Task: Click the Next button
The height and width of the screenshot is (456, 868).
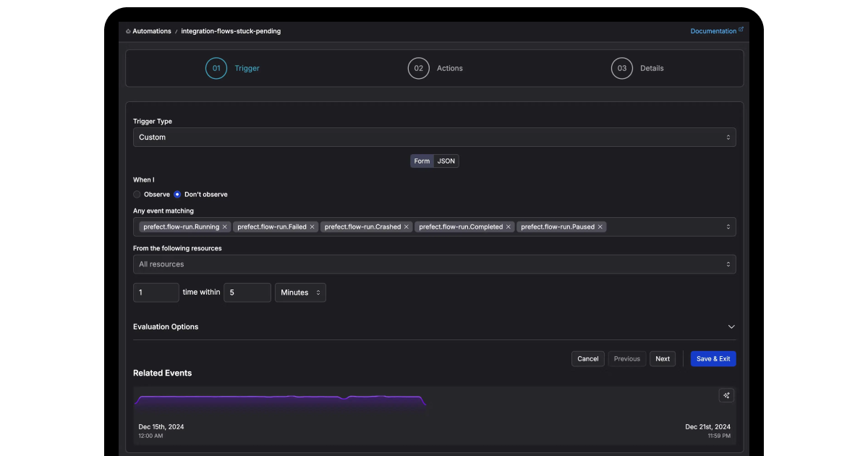Action: point(663,358)
